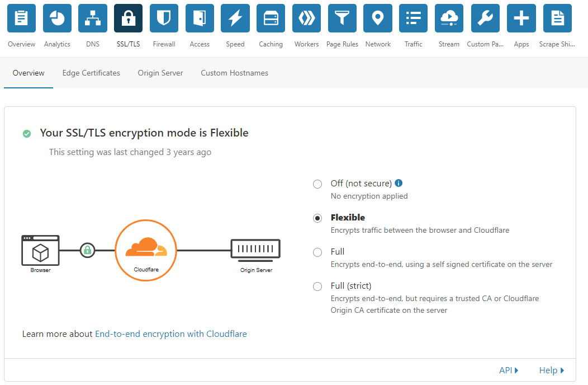This screenshot has width=588, height=385.
Task: Switch to the Origin Server tab
Action: point(160,73)
